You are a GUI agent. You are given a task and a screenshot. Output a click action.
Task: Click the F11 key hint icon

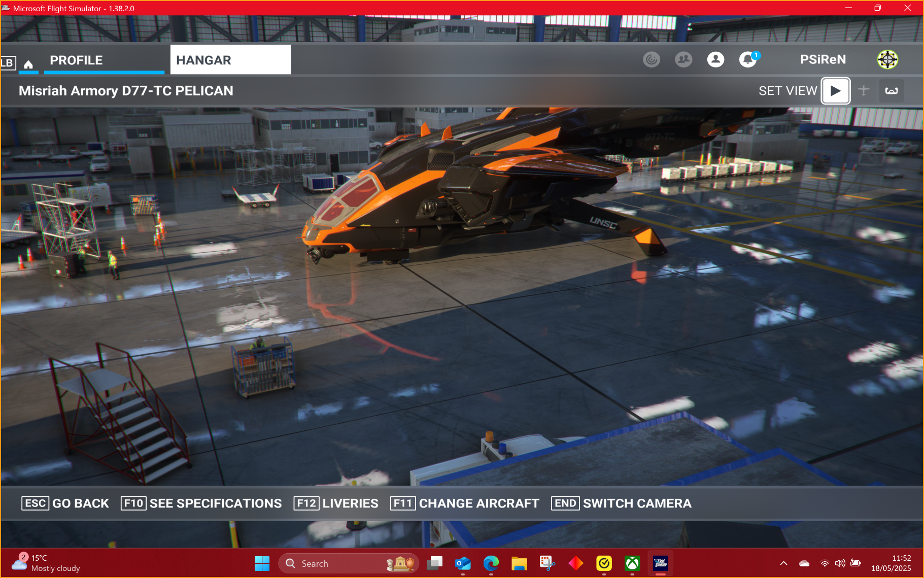403,503
